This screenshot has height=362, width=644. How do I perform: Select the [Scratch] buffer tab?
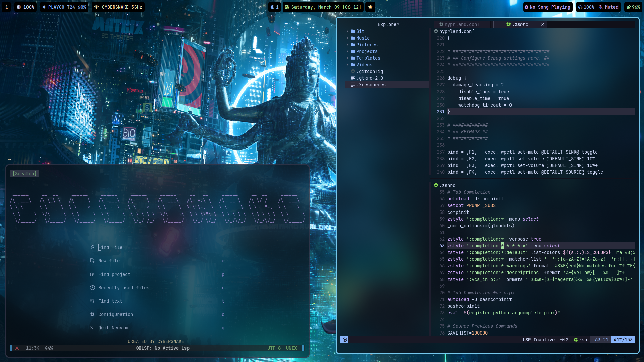click(24, 174)
